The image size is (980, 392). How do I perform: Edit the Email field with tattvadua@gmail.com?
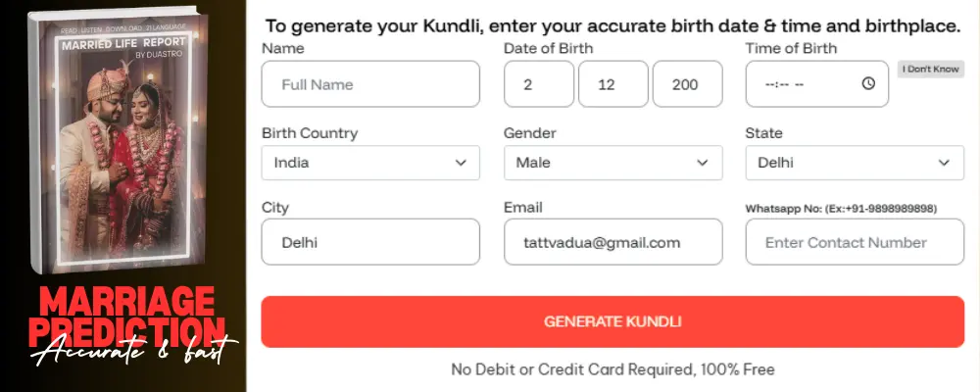(x=612, y=242)
